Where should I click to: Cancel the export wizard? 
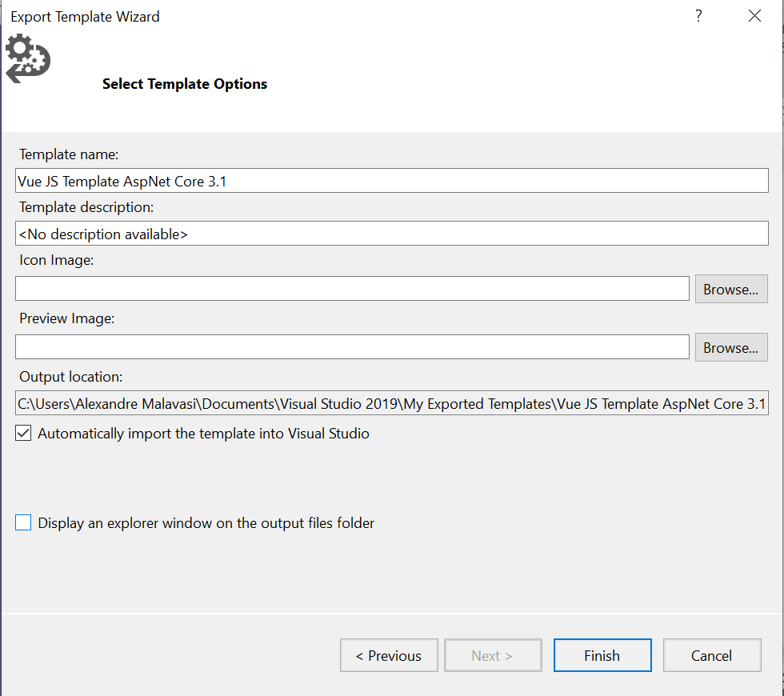coord(712,655)
